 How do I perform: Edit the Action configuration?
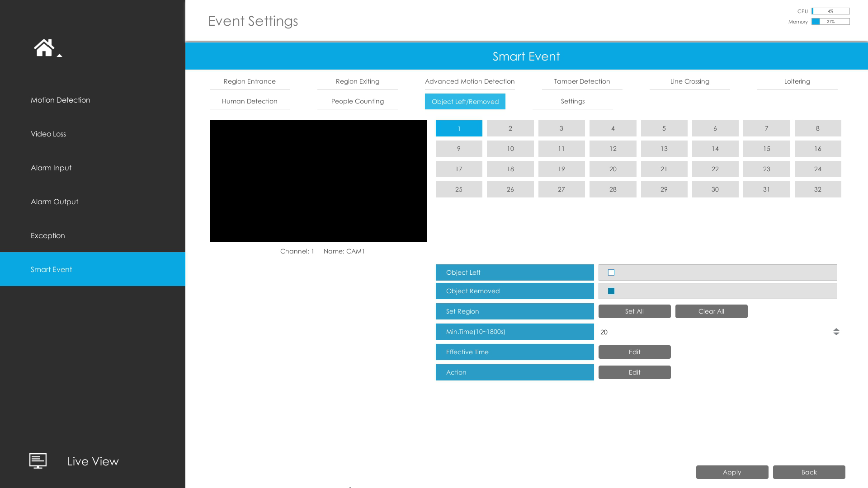pos(634,372)
